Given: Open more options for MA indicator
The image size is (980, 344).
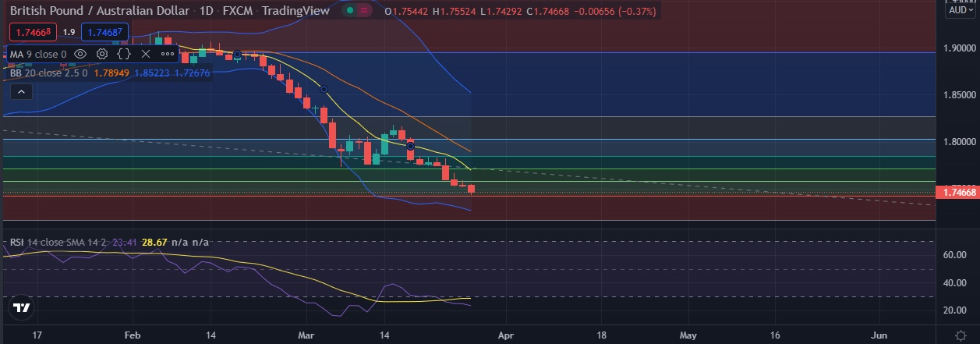Looking at the screenshot, I should point(168,55).
